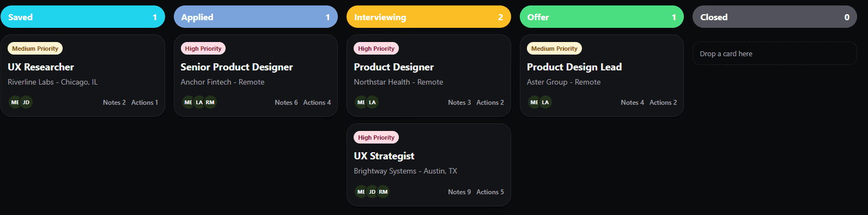The image size is (868, 215).
Task: Select the Closed column header
Action: (775, 17)
